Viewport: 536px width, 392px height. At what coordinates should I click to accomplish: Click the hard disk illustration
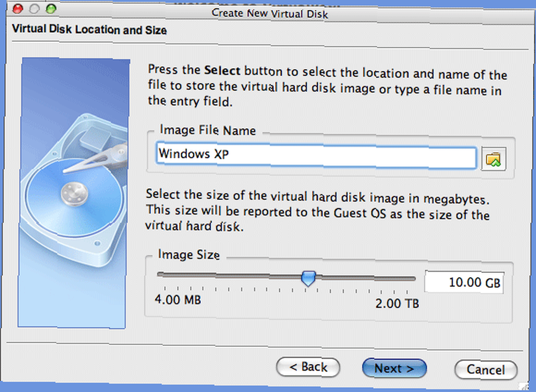click(x=74, y=193)
